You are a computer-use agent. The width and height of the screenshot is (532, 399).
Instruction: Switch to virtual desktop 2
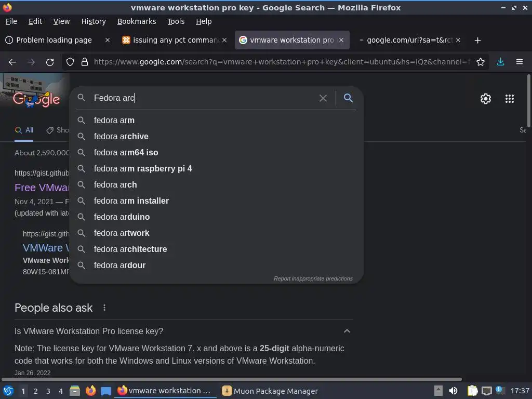36,391
